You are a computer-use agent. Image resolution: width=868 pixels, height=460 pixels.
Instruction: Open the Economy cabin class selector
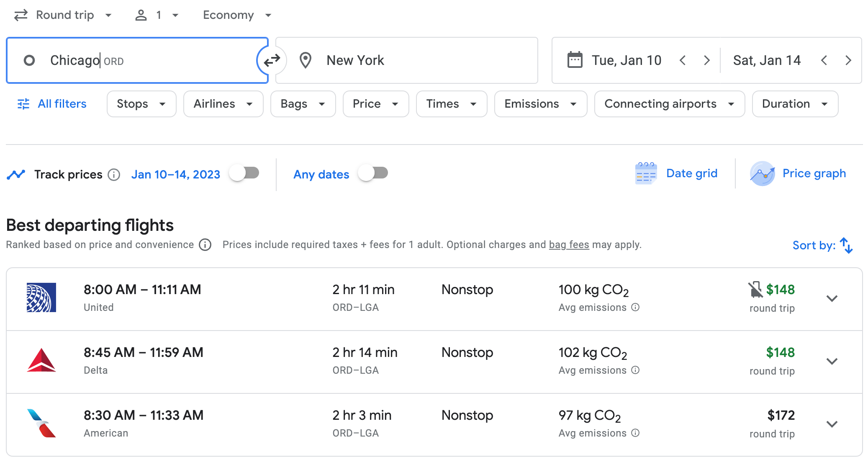[237, 15]
